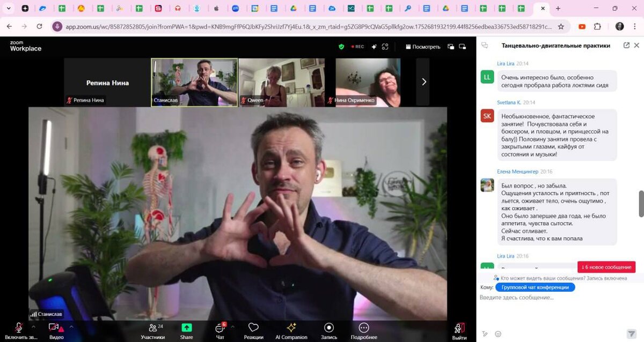Click Zoom Workplace logo

click(x=25, y=47)
